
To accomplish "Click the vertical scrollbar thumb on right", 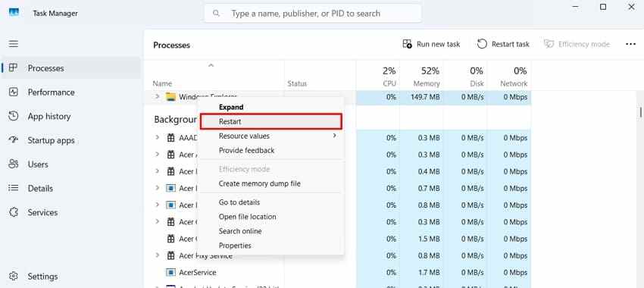I will coord(640,111).
